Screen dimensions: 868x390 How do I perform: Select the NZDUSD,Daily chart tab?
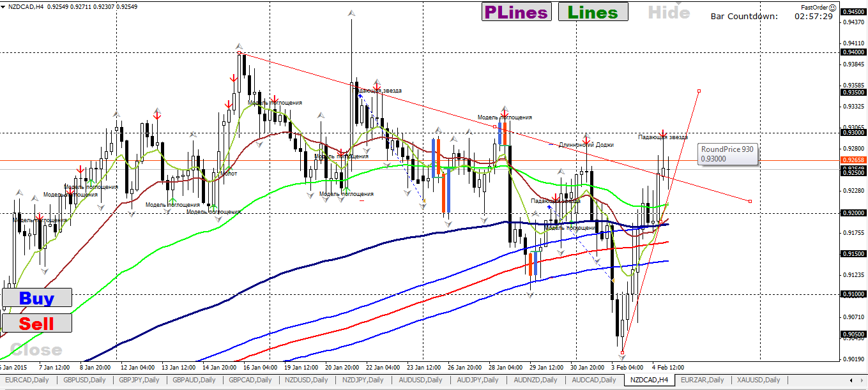click(x=307, y=380)
